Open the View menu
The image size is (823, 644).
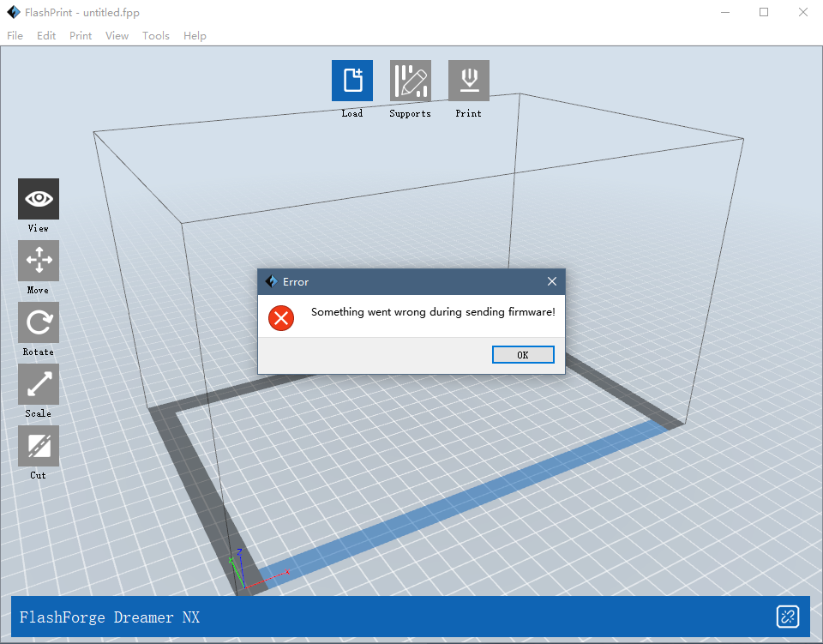click(x=117, y=36)
